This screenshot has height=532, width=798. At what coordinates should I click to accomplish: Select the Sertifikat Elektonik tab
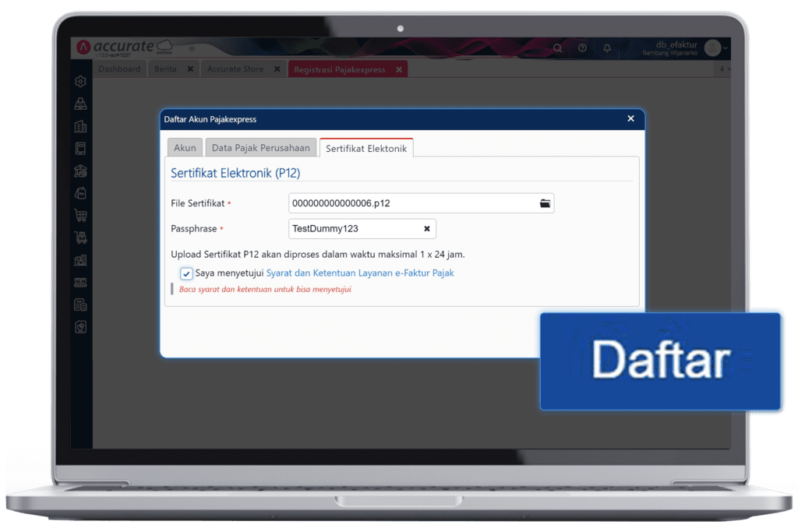coord(366,148)
